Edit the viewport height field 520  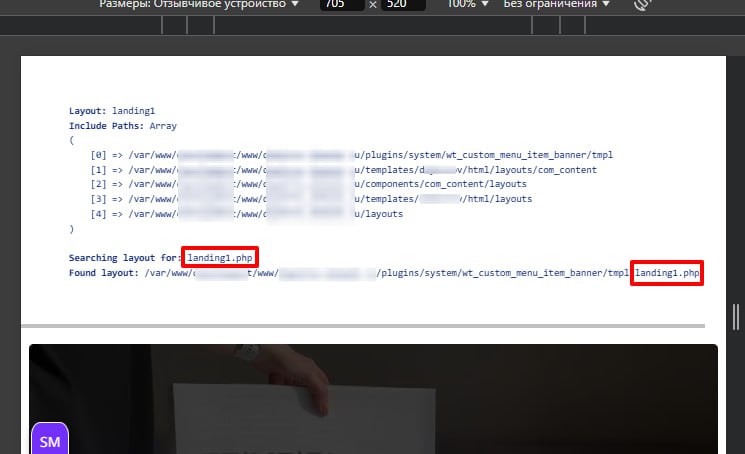pyautogui.click(x=403, y=4)
